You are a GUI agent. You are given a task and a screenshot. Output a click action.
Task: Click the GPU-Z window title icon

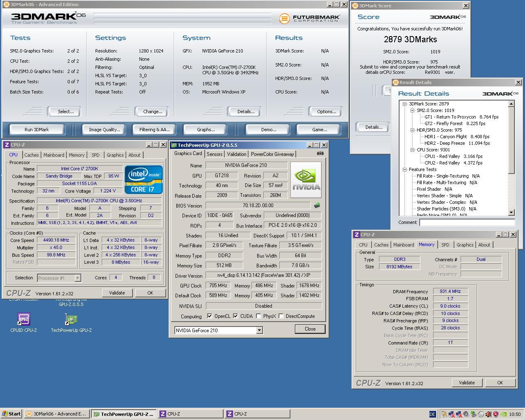pyautogui.click(x=174, y=145)
